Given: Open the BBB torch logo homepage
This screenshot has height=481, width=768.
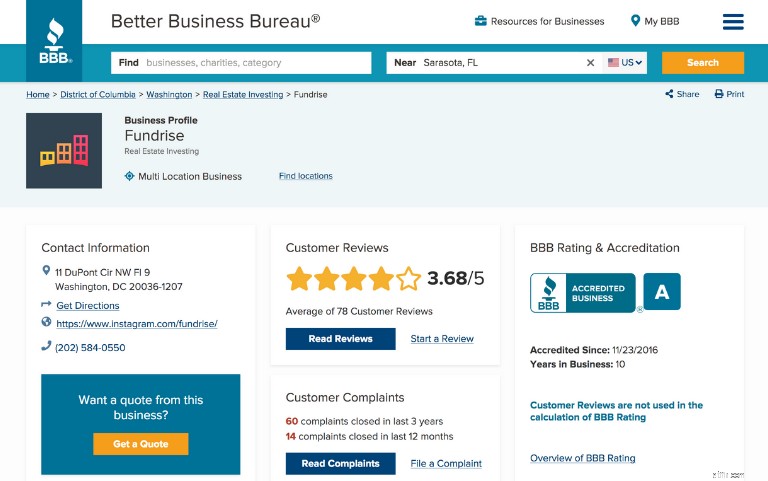Looking at the screenshot, I should click(x=54, y=41).
